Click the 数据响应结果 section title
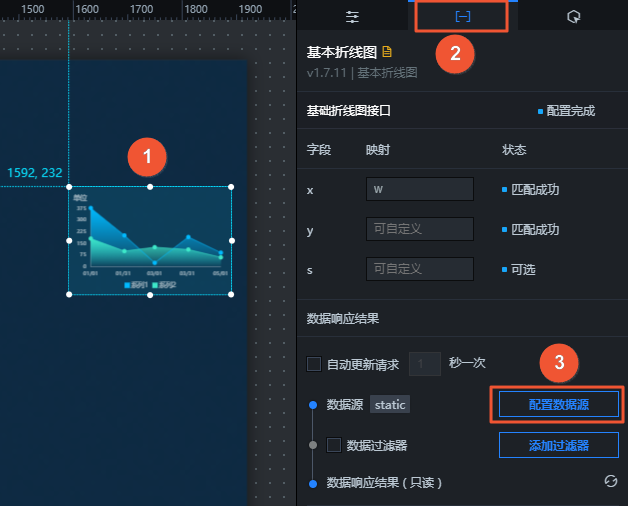The image size is (628, 506). click(343, 319)
